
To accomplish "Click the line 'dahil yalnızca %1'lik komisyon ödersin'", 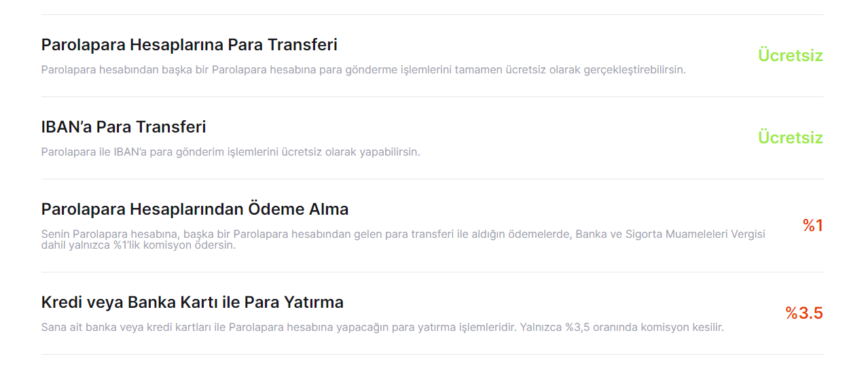I will tap(139, 245).
